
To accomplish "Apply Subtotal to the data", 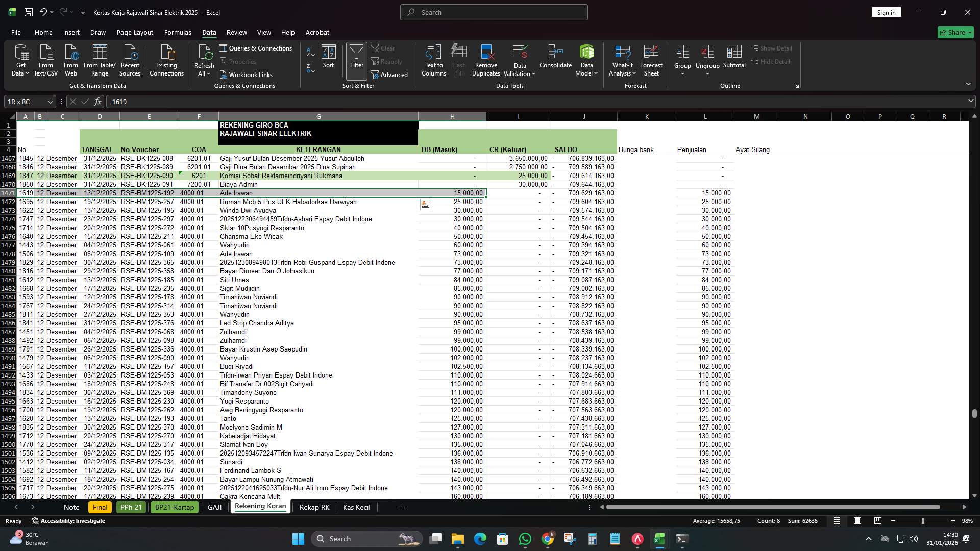I will point(734,59).
